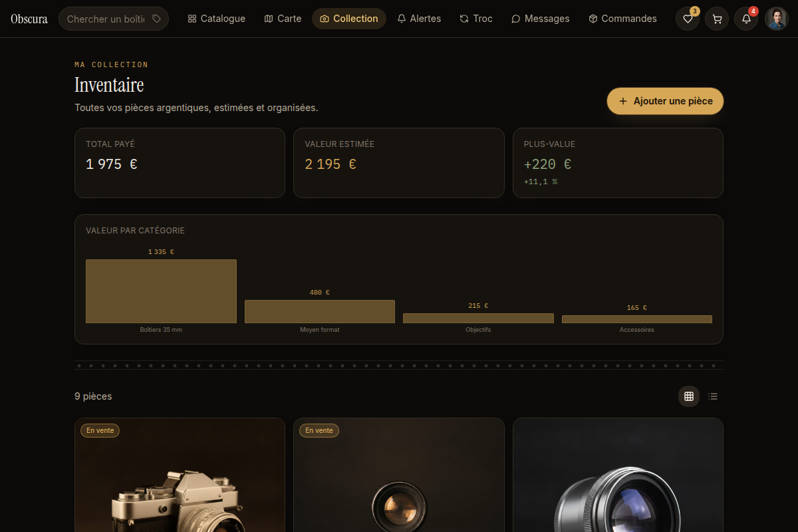Select the Collection tab
Image resolution: width=798 pixels, height=532 pixels.
pos(349,19)
